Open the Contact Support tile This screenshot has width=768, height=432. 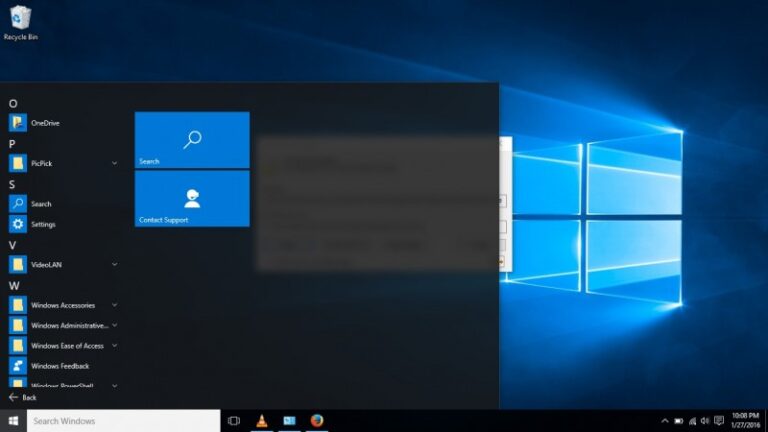[x=192, y=199]
